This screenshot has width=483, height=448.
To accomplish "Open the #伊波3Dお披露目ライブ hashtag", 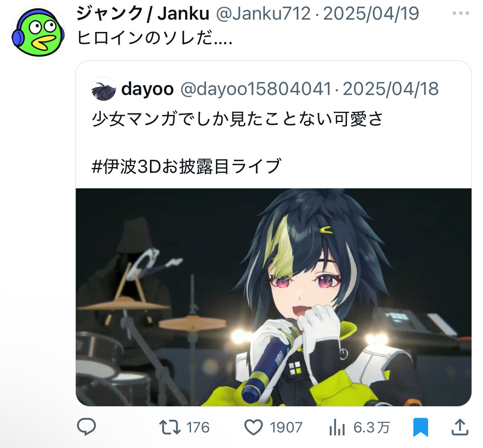I will click(x=187, y=166).
